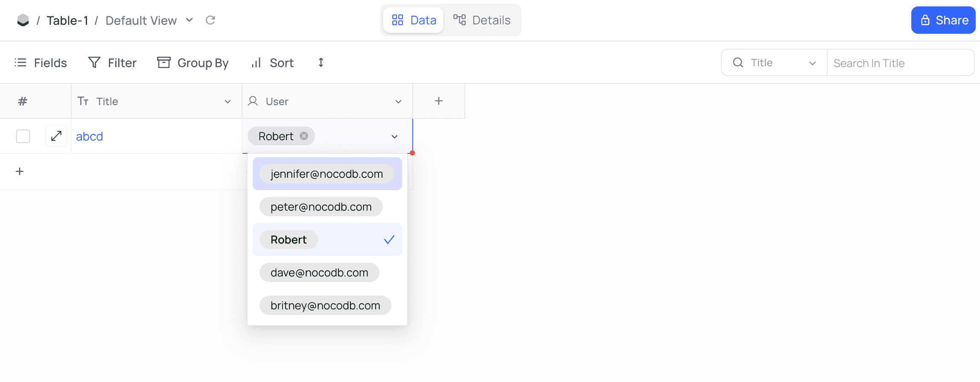The height and width of the screenshot is (382, 980).
Task: Click the row height adjustment icon
Action: 321,63
